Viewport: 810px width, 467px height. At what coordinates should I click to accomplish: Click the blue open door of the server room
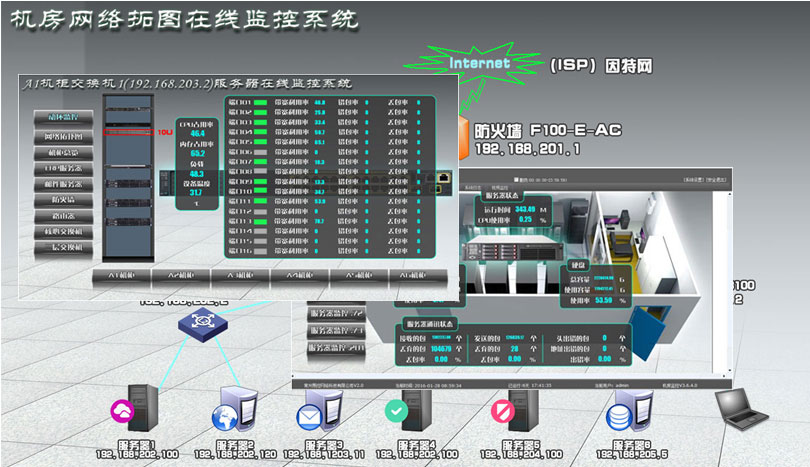point(650,333)
